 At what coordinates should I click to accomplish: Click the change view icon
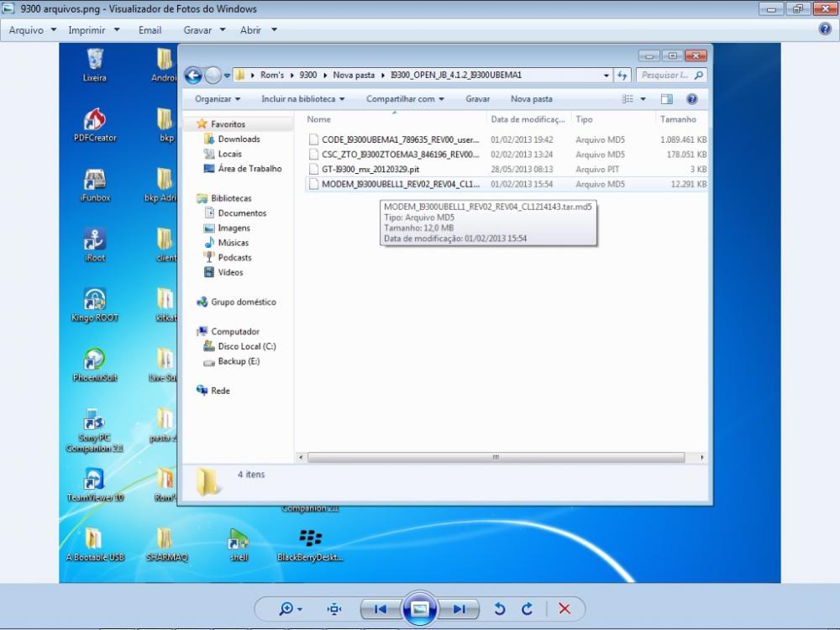[627, 99]
